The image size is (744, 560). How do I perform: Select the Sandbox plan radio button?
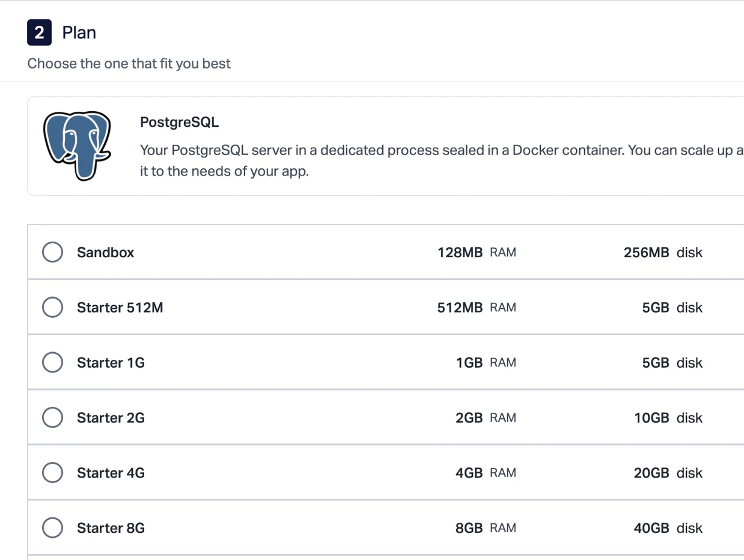(52, 252)
